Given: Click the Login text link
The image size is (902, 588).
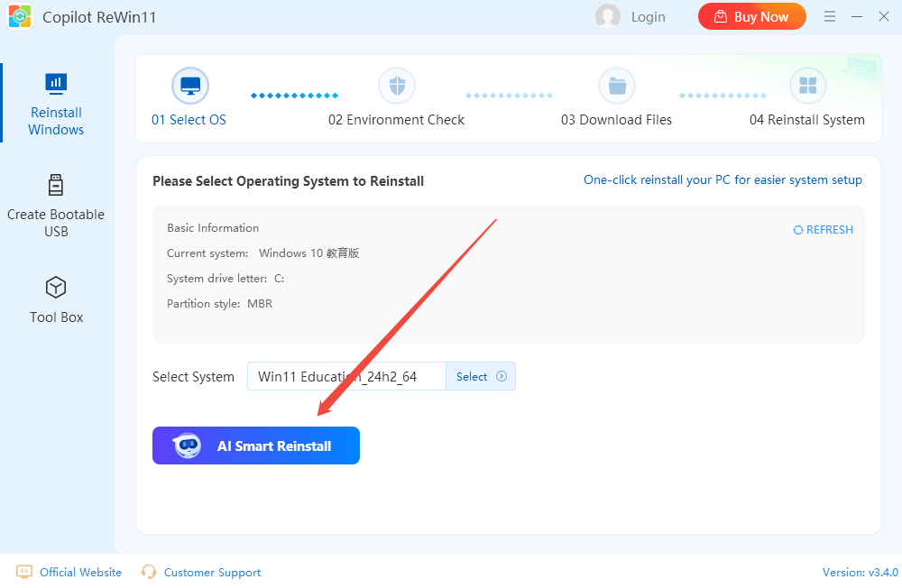Looking at the screenshot, I should [x=648, y=16].
